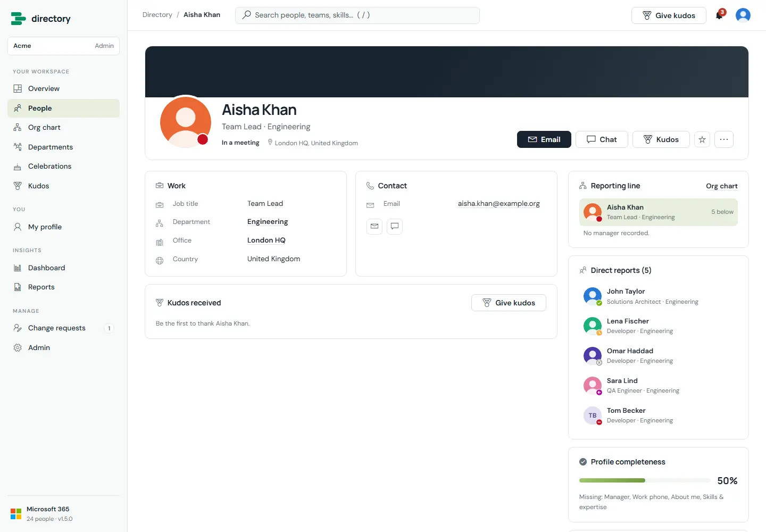The height and width of the screenshot is (532, 766).
Task: Open Admin settings in sidebar
Action: pos(63,347)
